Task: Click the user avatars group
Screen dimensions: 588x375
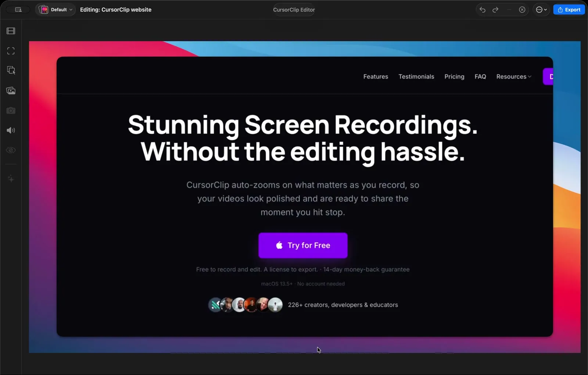Action: pos(245,305)
